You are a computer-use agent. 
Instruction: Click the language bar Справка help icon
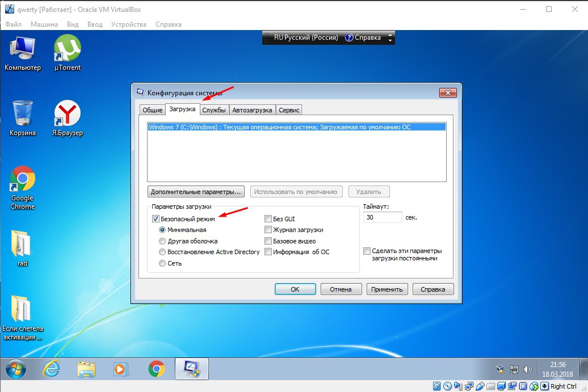pos(348,37)
